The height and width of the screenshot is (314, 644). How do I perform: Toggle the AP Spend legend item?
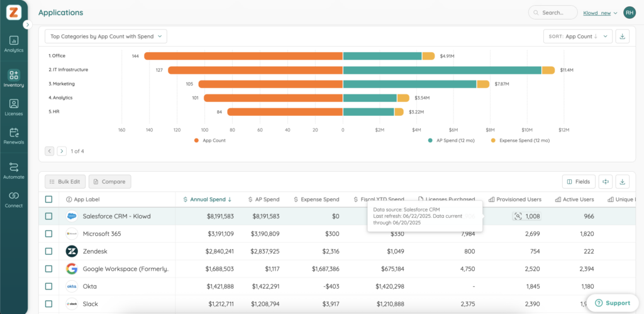coord(452,140)
